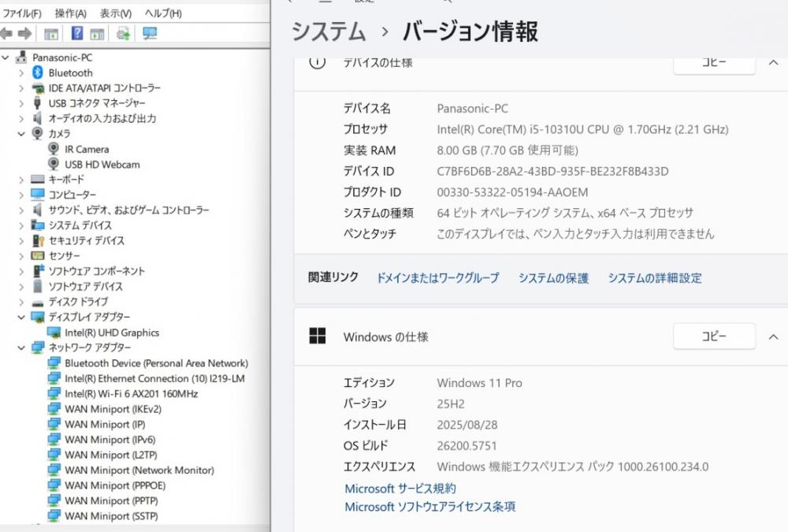This screenshot has width=788, height=532.
Task: Open システムの保護 link
Action: point(553,277)
